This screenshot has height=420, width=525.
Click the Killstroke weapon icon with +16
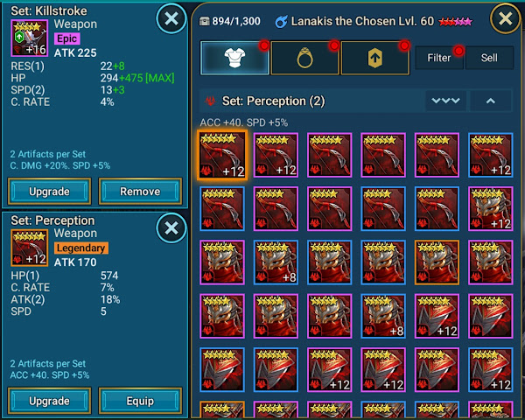tap(30, 38)
